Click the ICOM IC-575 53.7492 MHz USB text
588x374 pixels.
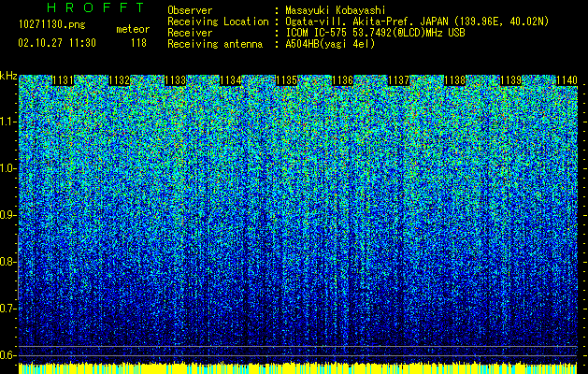pos(375,33)
